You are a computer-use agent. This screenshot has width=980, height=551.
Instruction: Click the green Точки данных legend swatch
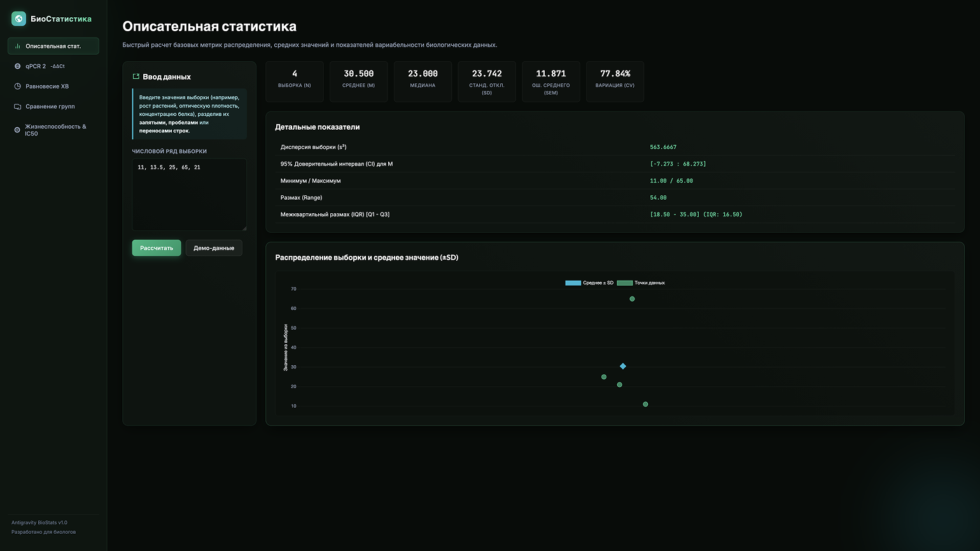click(624, 282)
